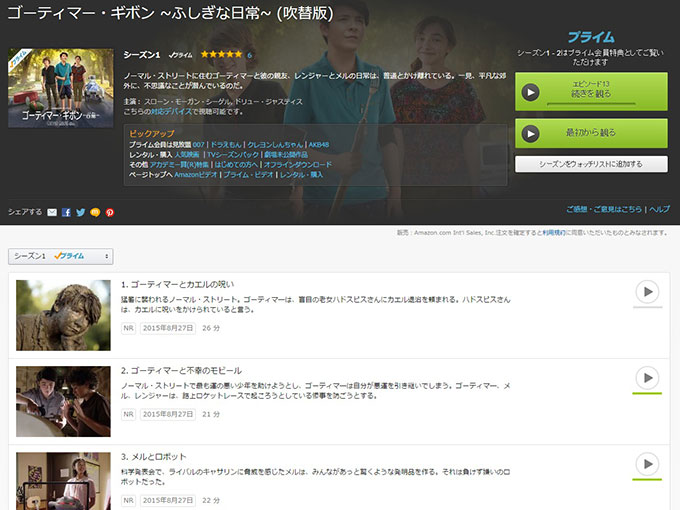680x510 pixels.
Task: Open the シーズン1 season dropdown
Action: [61, 256]
